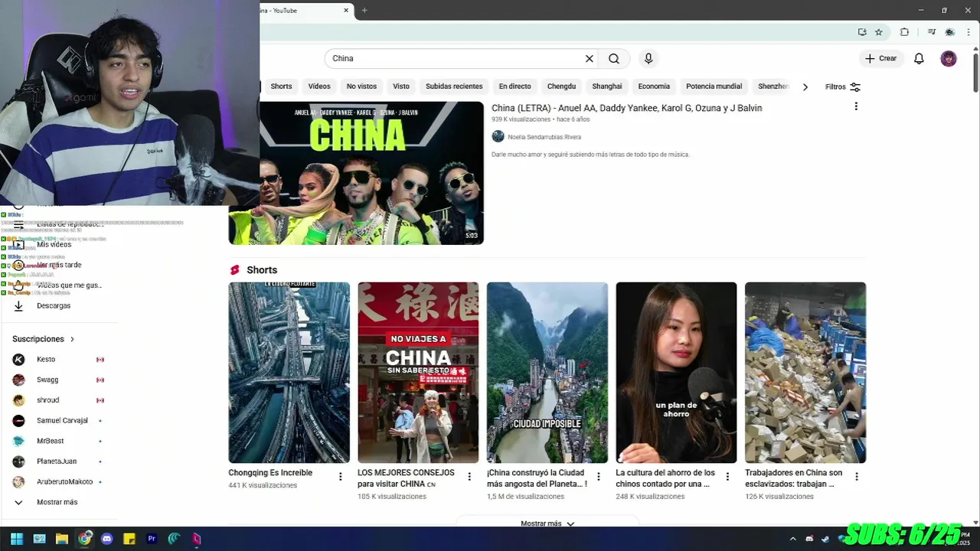Open the Chongqing floating highway short thumbnail
This screenshot has height=551, width=980.
pos(289,373)
